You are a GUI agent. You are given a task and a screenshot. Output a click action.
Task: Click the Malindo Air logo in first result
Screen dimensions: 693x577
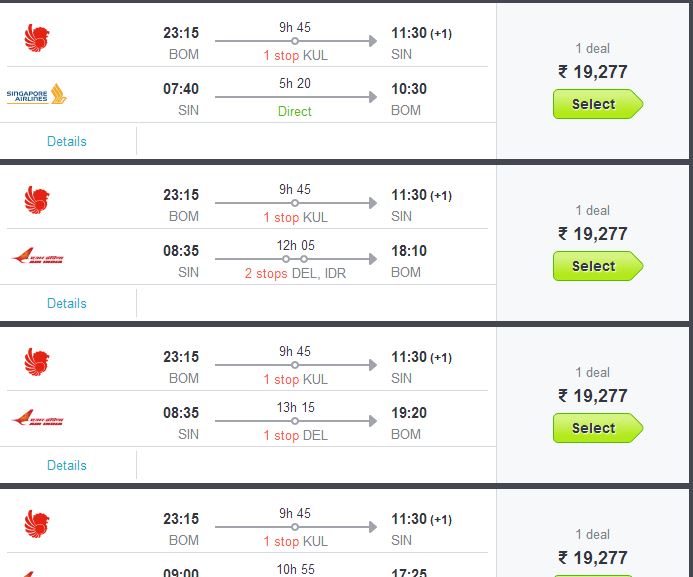click(37, 39)
